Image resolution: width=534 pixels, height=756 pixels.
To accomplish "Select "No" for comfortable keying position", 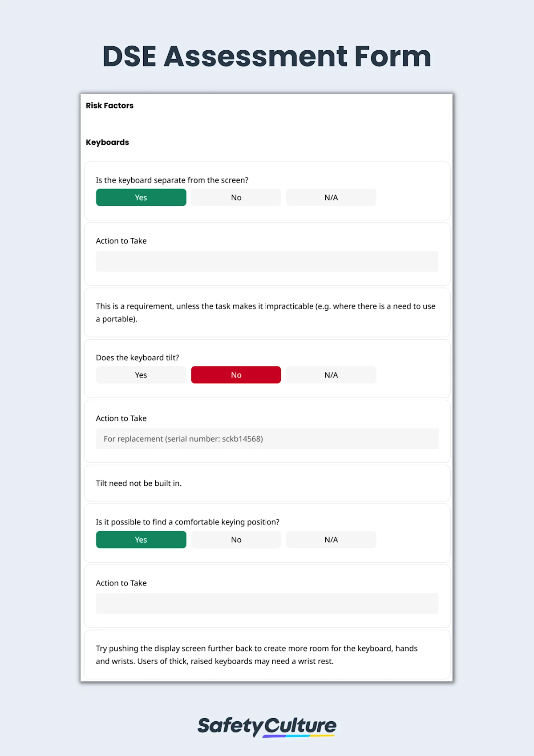I will click(235, 539).
